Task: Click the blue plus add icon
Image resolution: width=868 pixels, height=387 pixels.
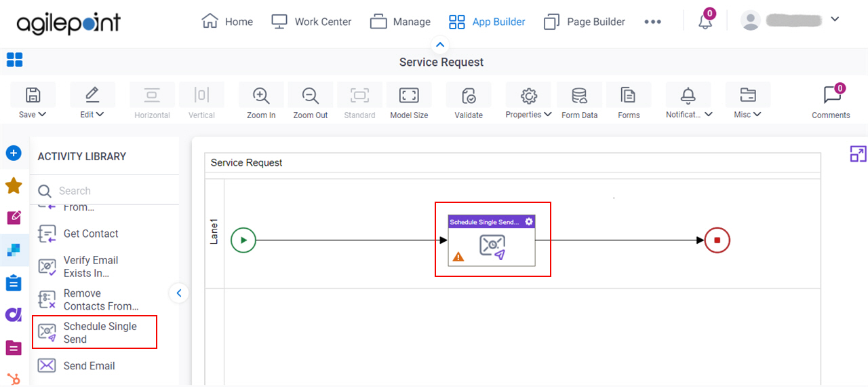Action: (14, 153)
